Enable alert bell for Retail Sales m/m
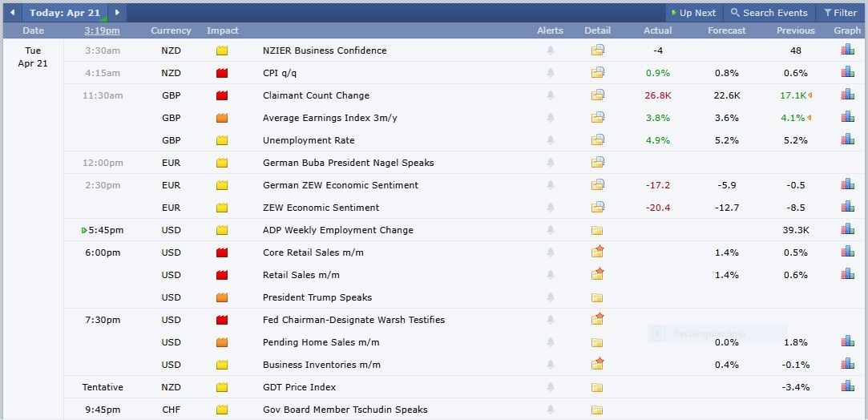 coord(550,275)
